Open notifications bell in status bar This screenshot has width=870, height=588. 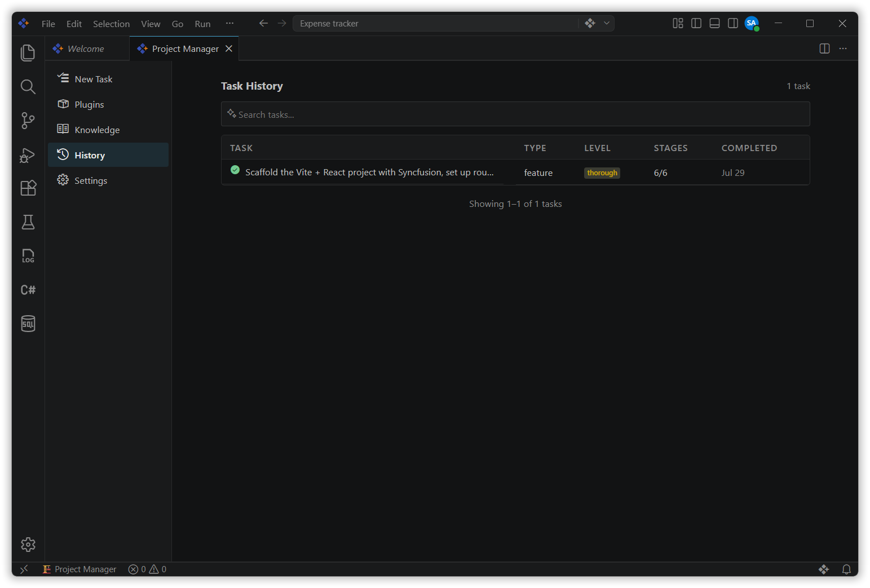846,569
